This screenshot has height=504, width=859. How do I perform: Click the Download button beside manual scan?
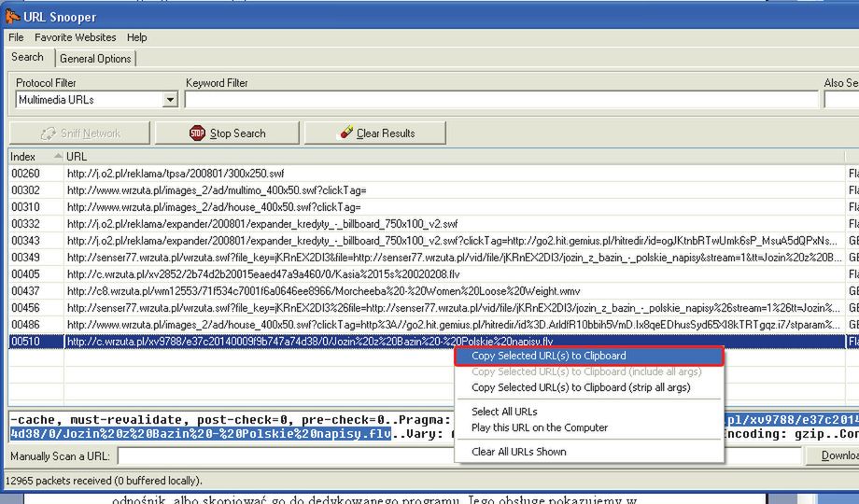[832, 455]
